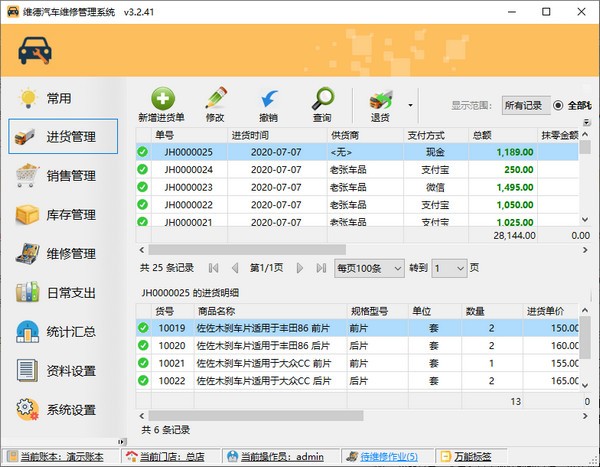The height and width of the screenshot is (467, 600).
Task: Open the 每页100条 page size dropdown
Action: [366, 268]
